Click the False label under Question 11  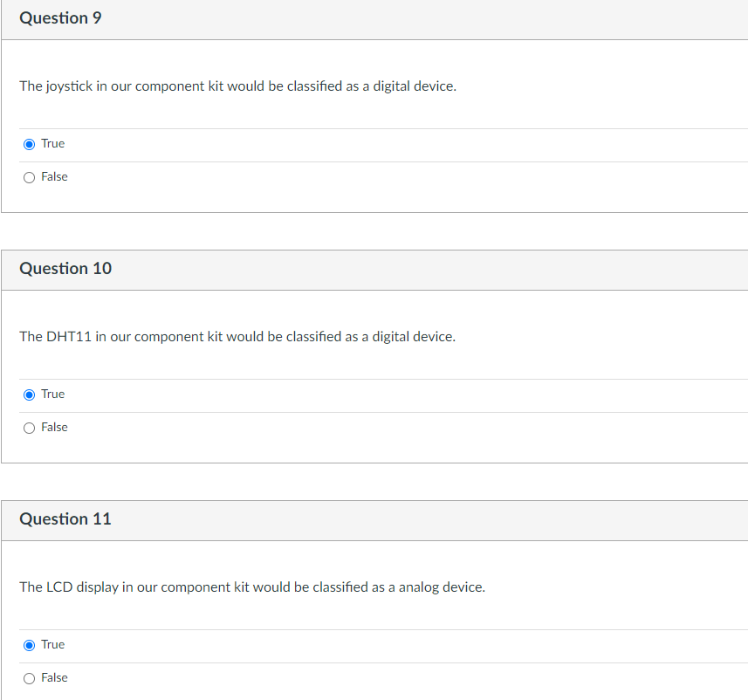click(x=55, y=677)
